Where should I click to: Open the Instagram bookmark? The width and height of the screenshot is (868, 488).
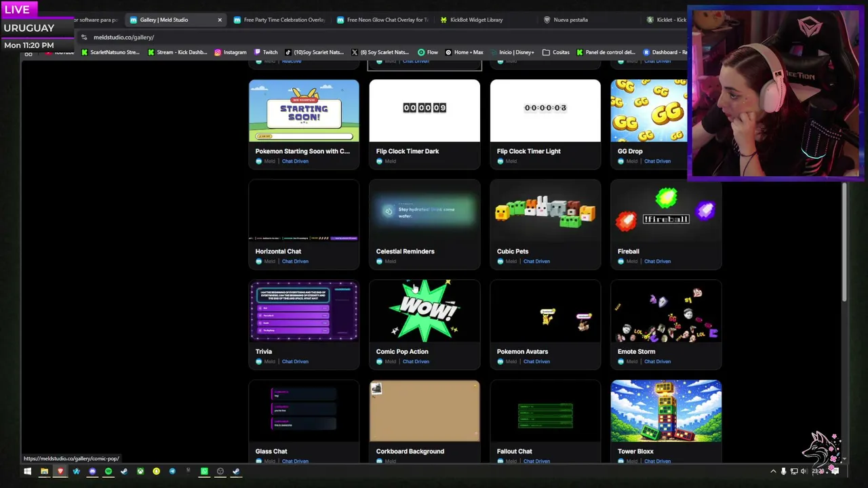pos(231,52)
